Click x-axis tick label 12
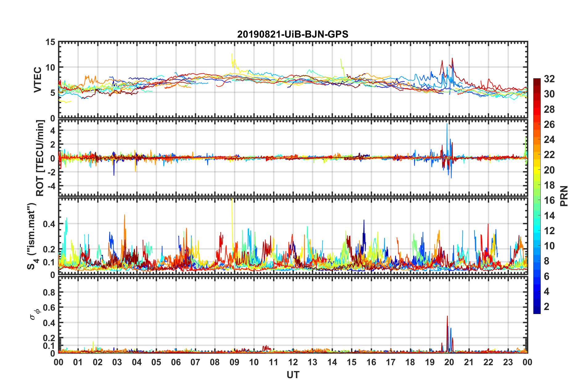Screen dimensions: 586x392 293,362
